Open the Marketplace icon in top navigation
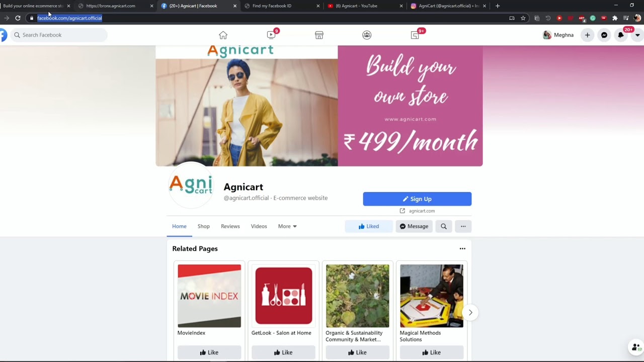Image resolution: width=644 pixels, height=362 pixels. coord(319,35)
